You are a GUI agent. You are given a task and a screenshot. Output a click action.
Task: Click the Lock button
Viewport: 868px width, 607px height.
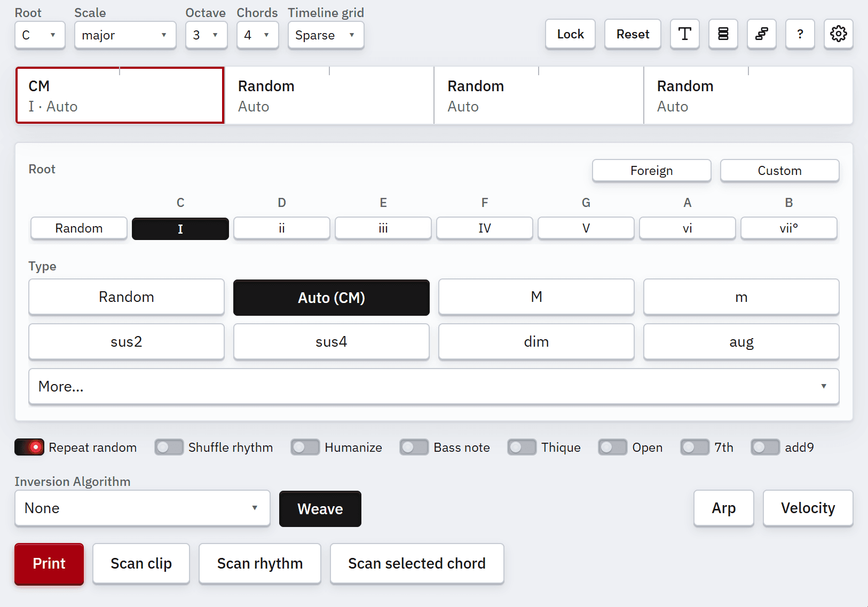571,34
